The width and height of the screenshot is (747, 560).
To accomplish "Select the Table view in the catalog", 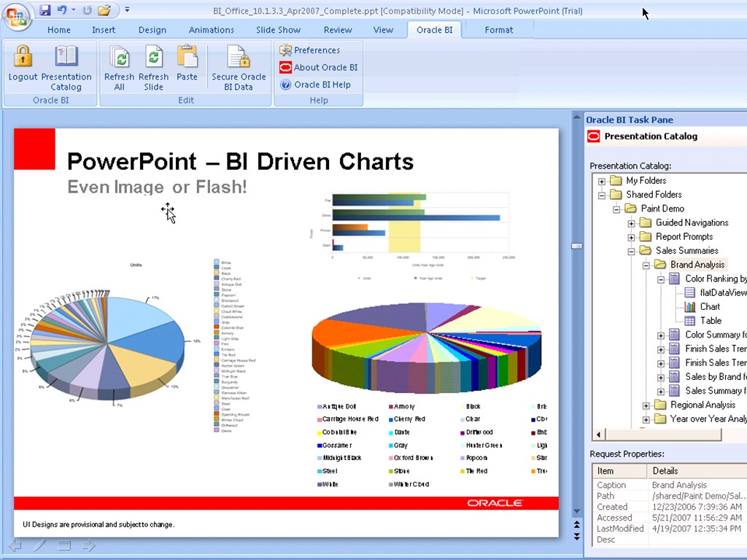I will click(x=711, y=321).
